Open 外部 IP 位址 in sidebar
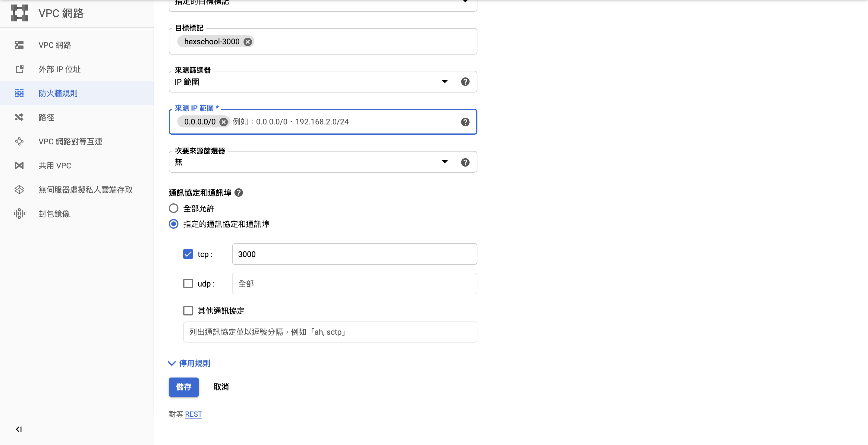Viewport: 868px width, 445px height. point(59,69)
